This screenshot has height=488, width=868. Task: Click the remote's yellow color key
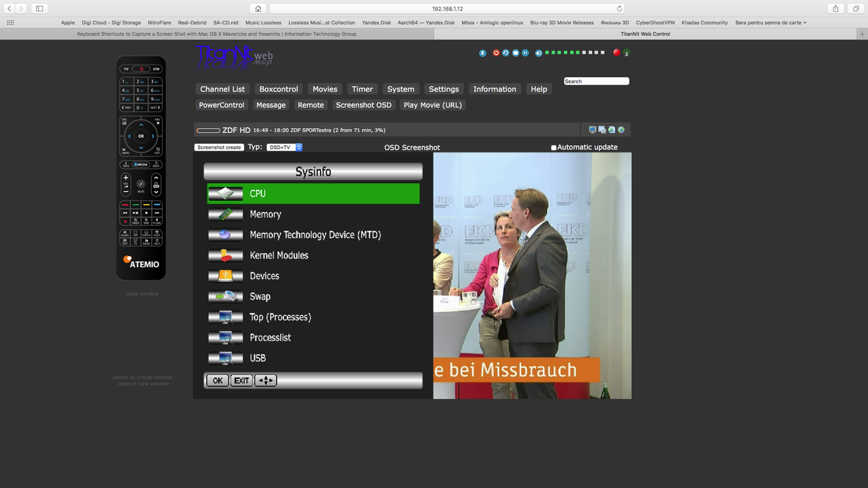146,204
